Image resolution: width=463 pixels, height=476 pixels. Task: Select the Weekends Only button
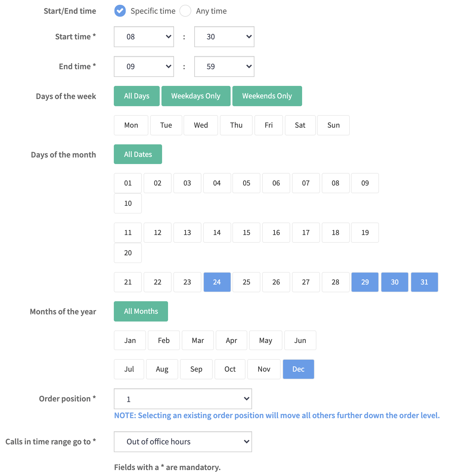[x=267, y=96]
